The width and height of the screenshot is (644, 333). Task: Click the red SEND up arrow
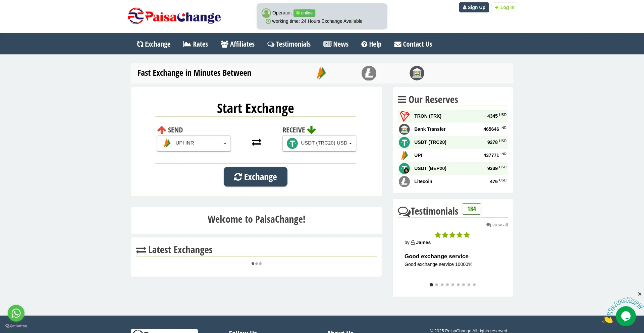162,130
